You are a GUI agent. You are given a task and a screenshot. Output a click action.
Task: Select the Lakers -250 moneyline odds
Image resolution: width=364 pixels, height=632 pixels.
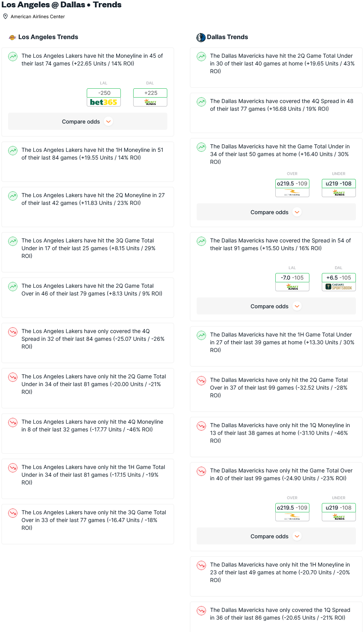(104, 93)
